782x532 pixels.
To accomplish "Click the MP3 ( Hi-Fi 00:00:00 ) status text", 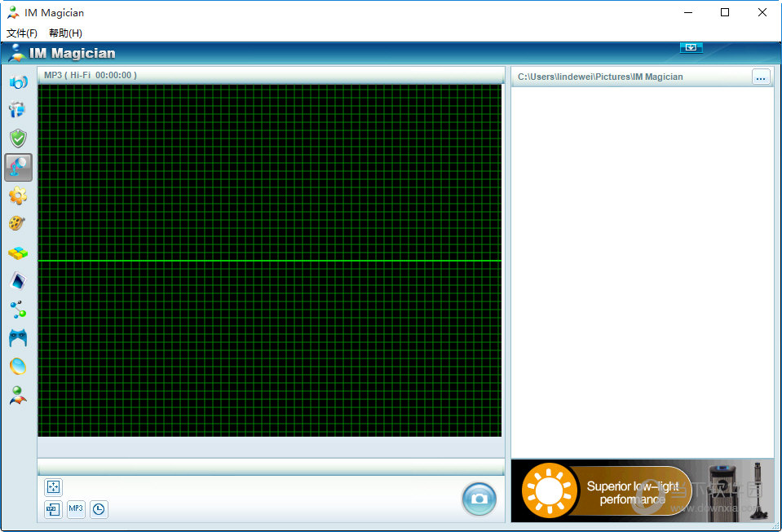I will click(x=91, y=75).
